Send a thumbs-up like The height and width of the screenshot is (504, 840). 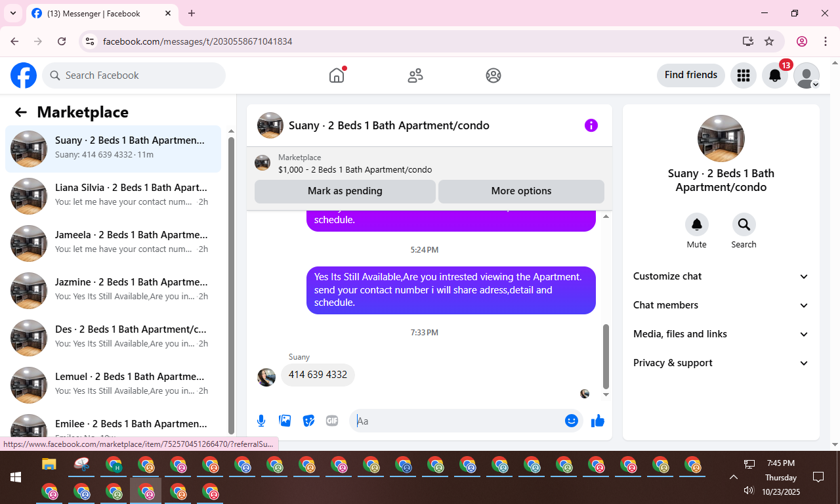coord(598,421)
